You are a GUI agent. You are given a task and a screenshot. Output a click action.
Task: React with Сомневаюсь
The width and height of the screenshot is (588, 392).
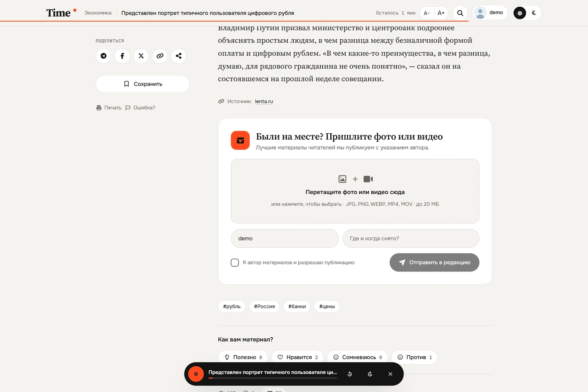click(357, 357)
